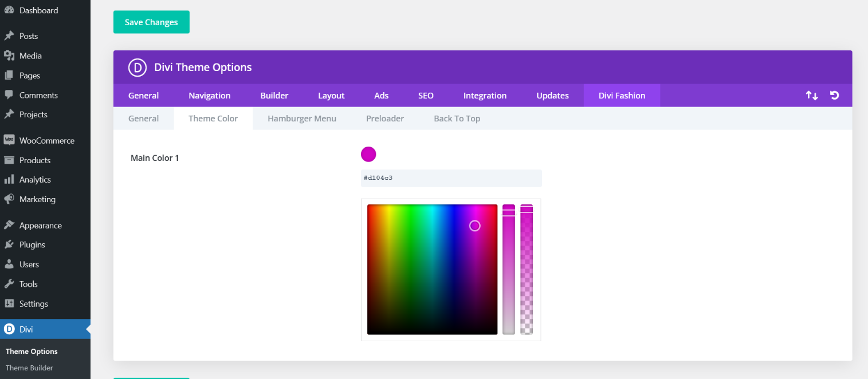Click the Main Color 1 label
The width and height of the screenshot is (868, 379).
(x=155, y=158)
